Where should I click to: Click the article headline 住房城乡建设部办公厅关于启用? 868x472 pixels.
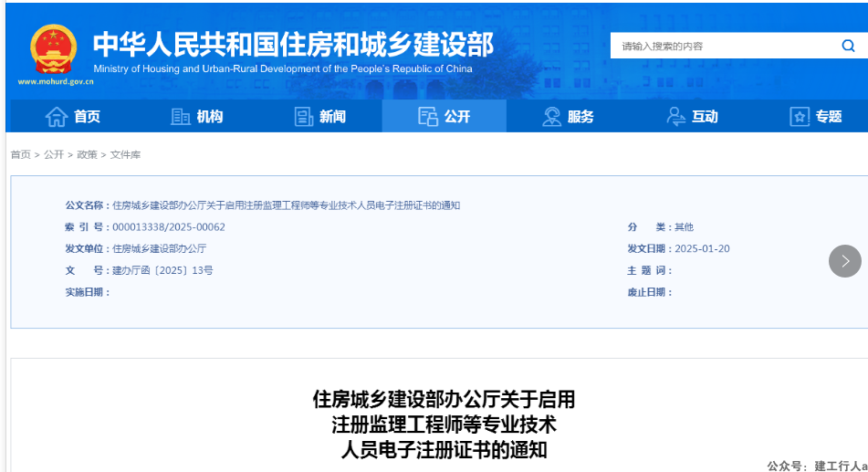(444, 399)
